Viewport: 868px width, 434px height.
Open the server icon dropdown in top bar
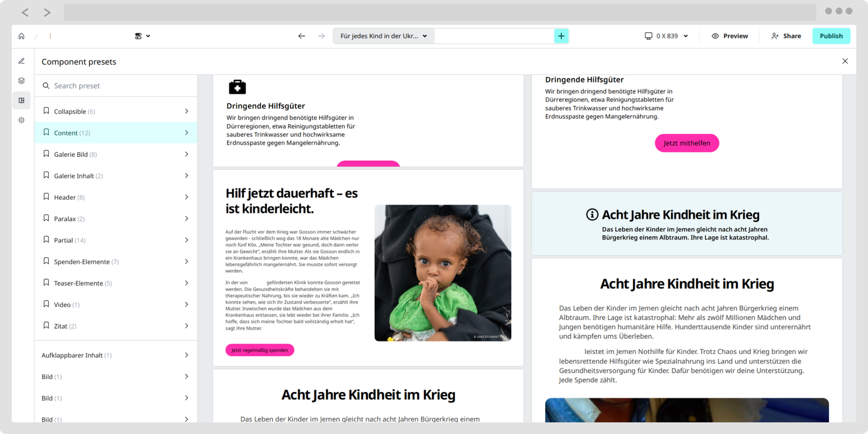[x=142, y=36]
